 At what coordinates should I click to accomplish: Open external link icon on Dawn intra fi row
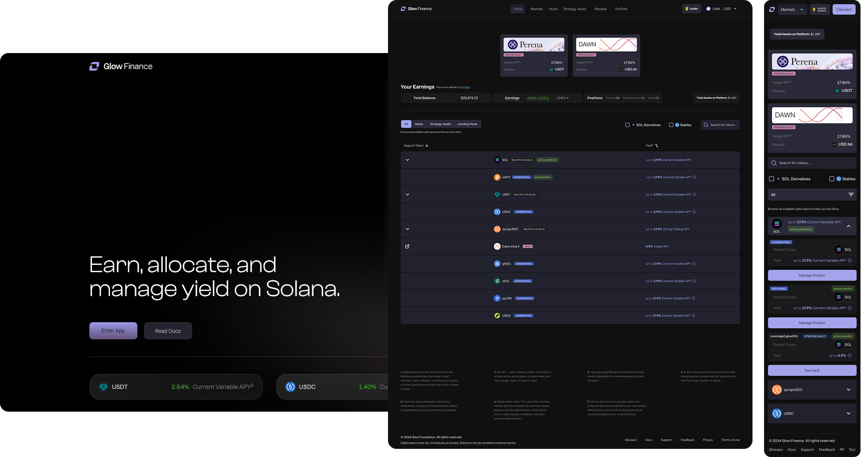click(x=407, y=246)
